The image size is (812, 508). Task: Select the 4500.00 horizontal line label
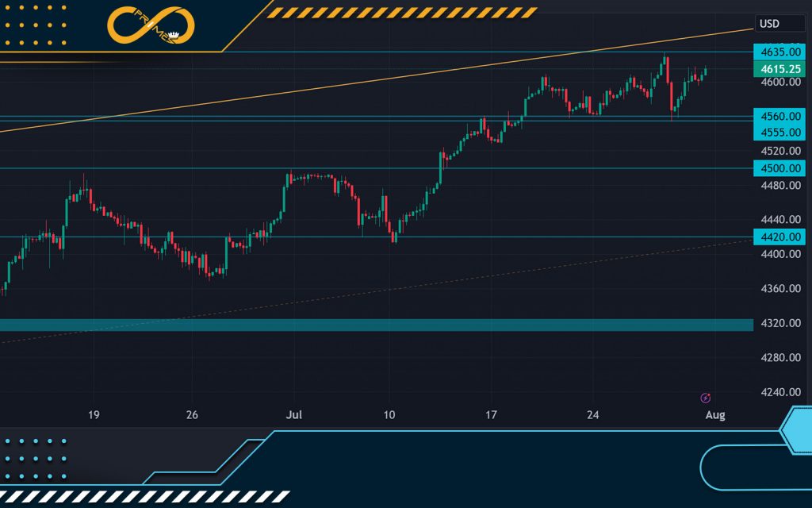[x=778, y=168]
